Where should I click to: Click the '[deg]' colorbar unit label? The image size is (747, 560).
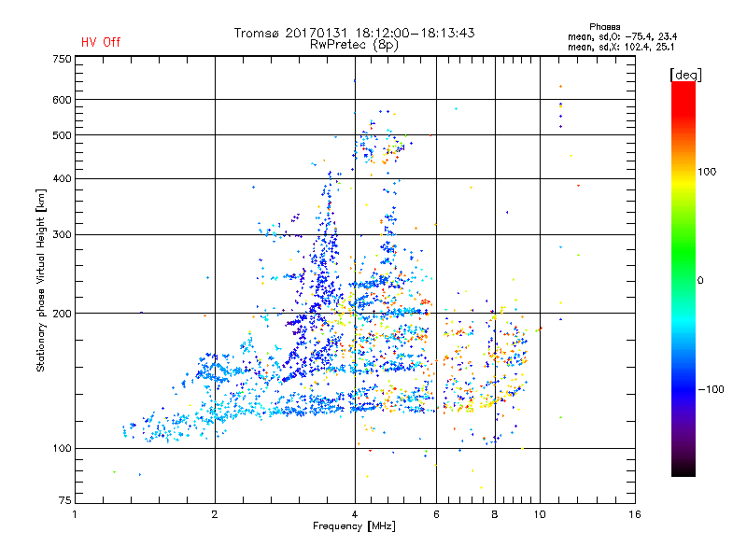pos(685,75)
